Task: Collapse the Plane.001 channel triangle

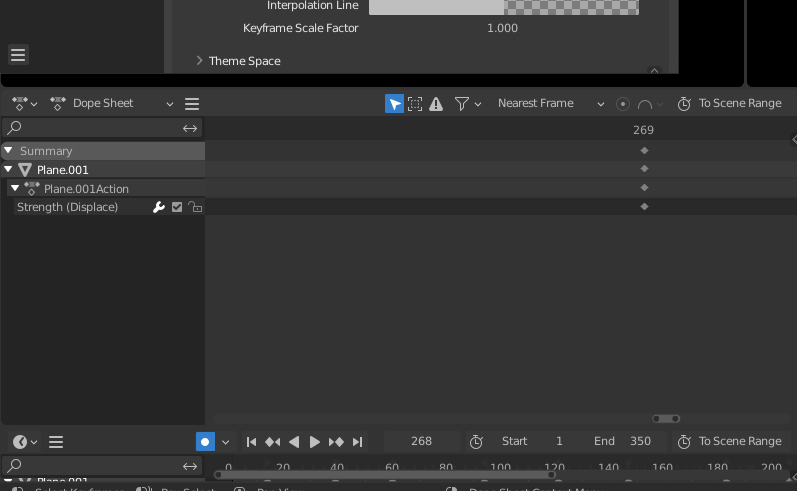Action: [8, 169]
